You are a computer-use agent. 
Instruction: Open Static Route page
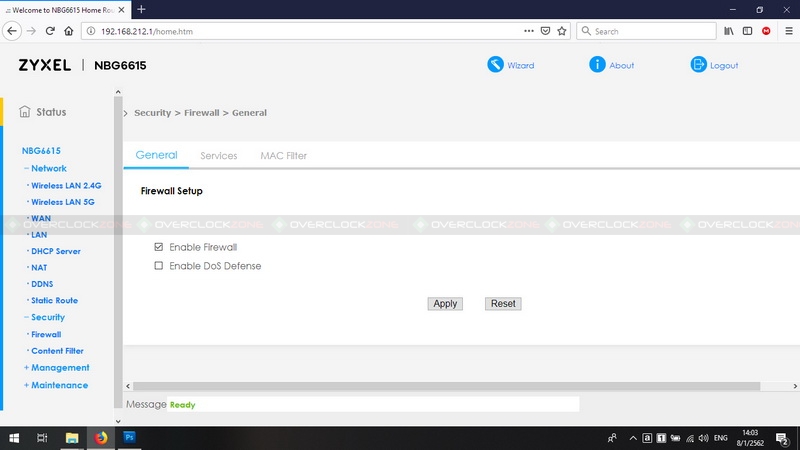tap(55, 300)
